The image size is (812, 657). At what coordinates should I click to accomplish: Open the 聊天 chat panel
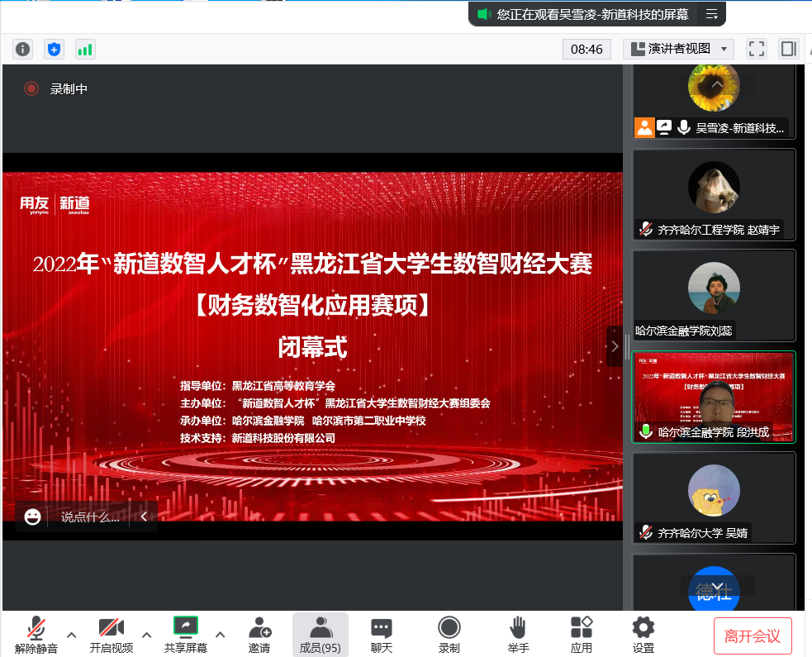tap(381, 634)
